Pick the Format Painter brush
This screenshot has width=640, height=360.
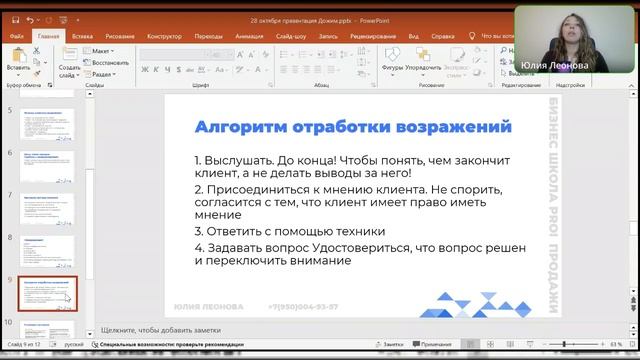pyautogui.click(x=37, y=74)
